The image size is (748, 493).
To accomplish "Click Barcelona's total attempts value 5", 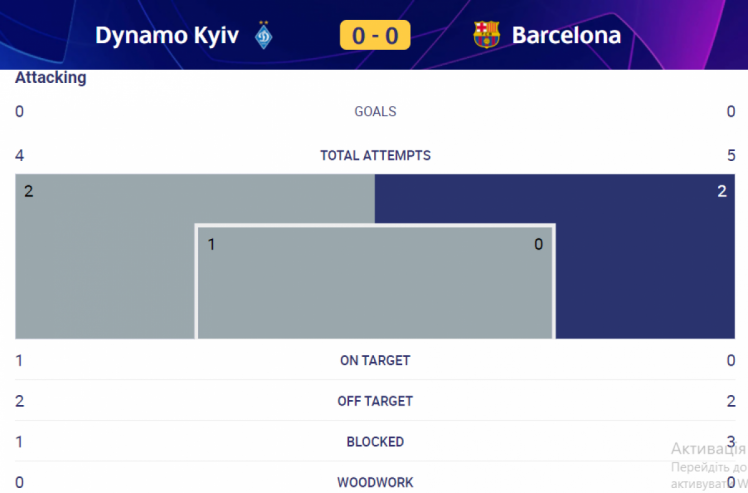I will pyautogui.click(x=731, y=155).
